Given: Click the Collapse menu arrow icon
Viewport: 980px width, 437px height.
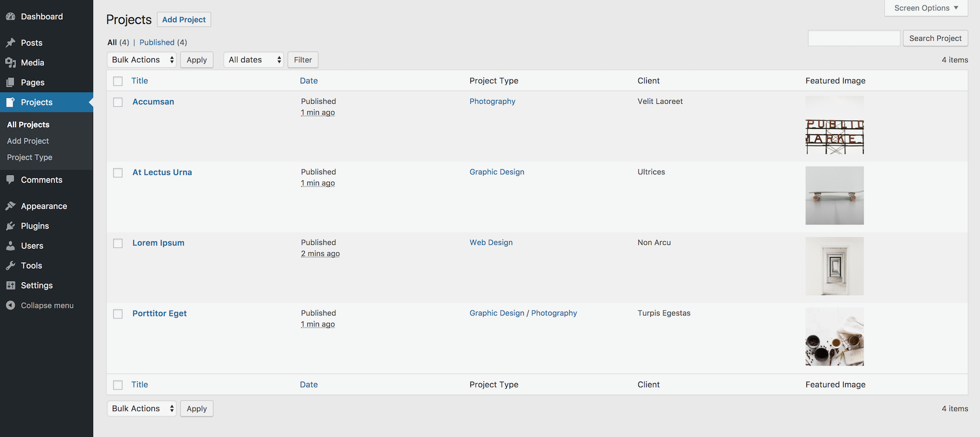Looking at the screenshot, I should coord(11,305).
